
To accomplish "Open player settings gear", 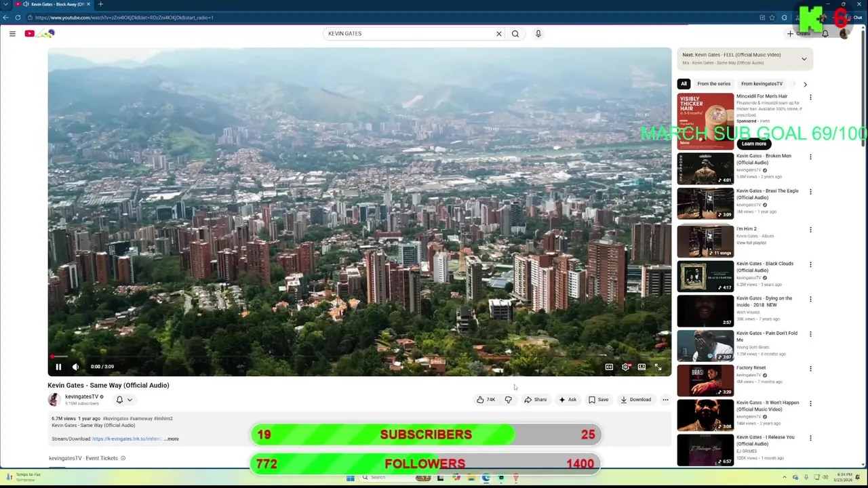I will [625, 367].
